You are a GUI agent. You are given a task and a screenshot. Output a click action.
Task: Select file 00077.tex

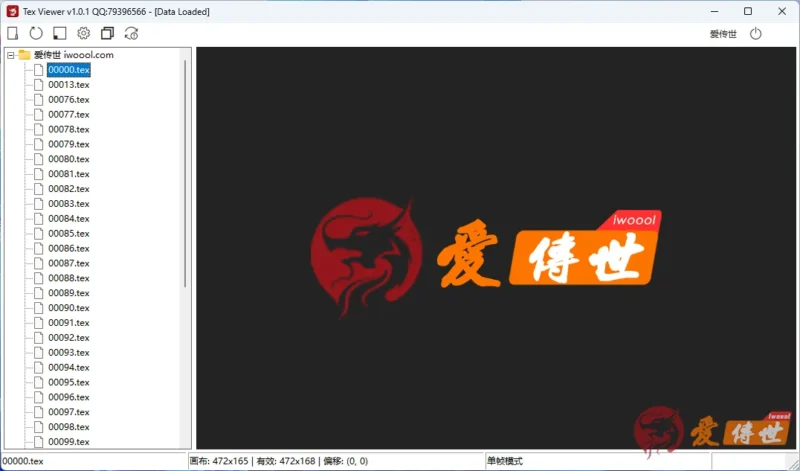tap(69, 114)
